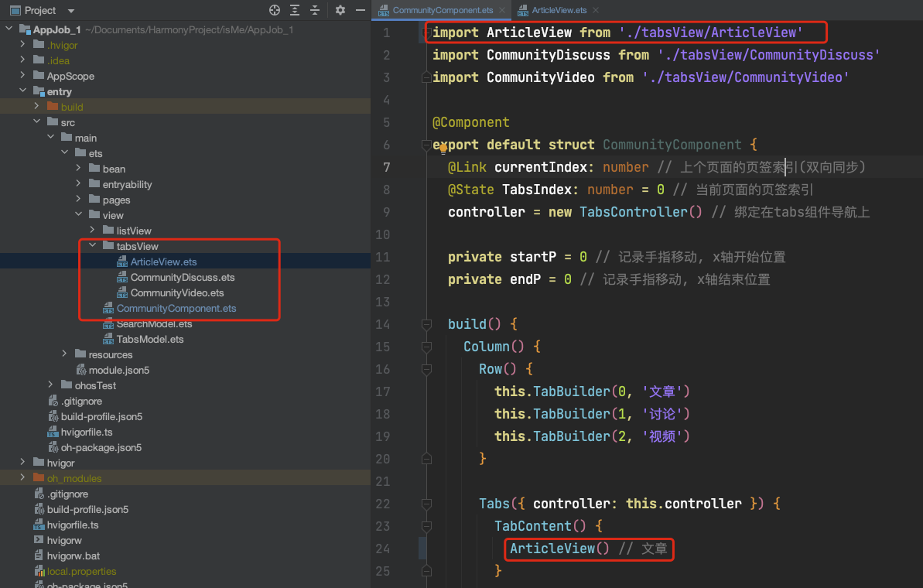Click the ETS icon beside TabsModel.ets
This screenshot has width=923, height=588.
[x=108, y=339]
